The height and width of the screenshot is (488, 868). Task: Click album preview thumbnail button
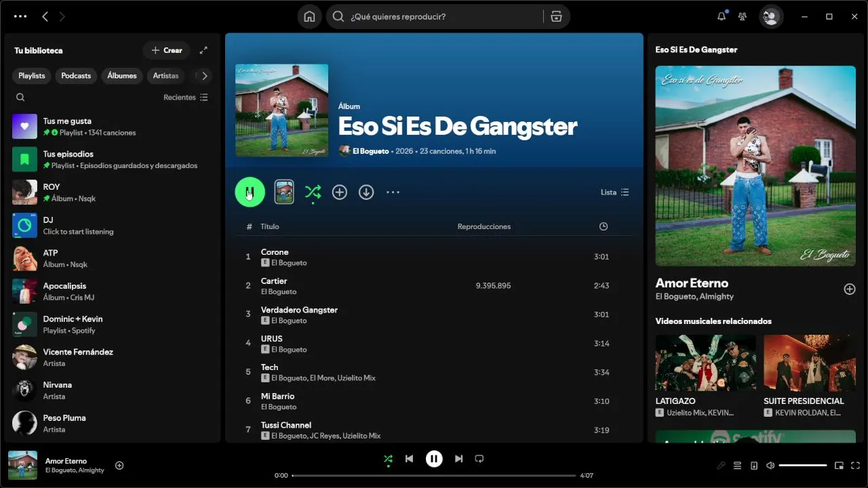coord(284,192)
